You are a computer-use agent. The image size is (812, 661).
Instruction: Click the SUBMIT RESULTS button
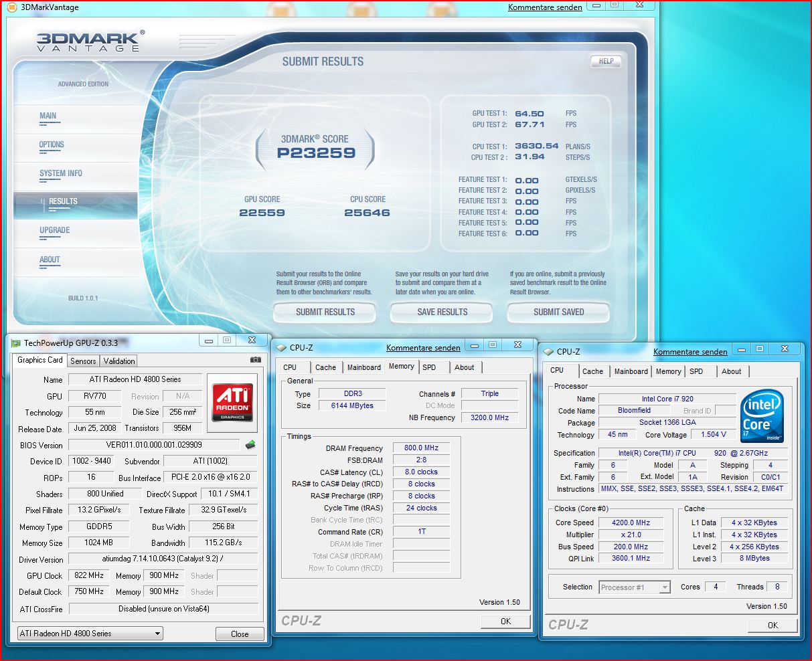point(325,312)
